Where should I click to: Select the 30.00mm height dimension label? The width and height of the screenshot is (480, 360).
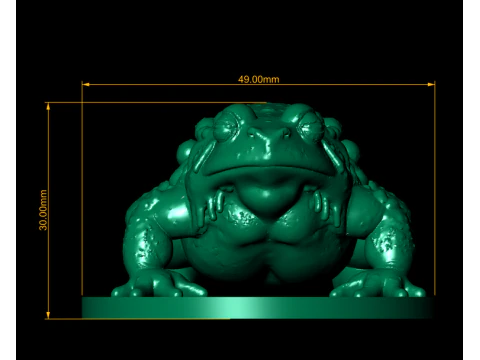(43, 210)
